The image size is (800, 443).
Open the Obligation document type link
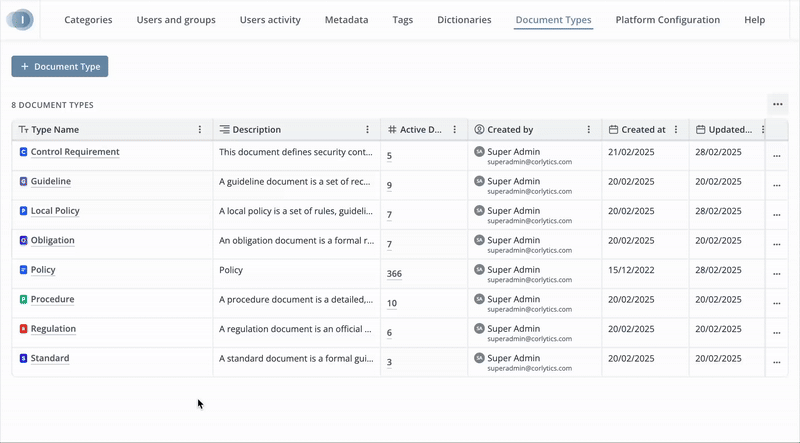point(52,241)
